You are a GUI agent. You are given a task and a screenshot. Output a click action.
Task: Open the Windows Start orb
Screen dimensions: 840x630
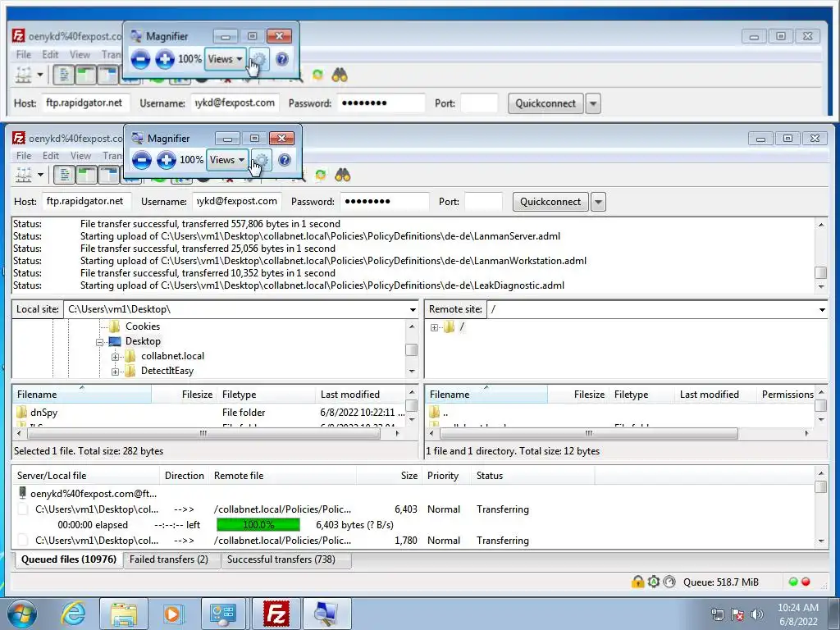[x=22, y=614]
